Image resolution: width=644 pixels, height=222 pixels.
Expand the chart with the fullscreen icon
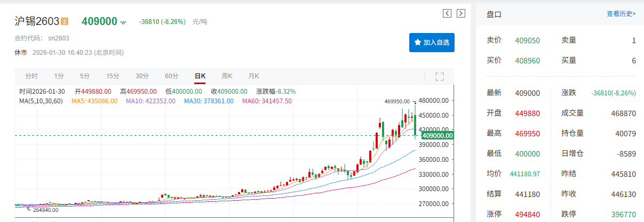440,76
